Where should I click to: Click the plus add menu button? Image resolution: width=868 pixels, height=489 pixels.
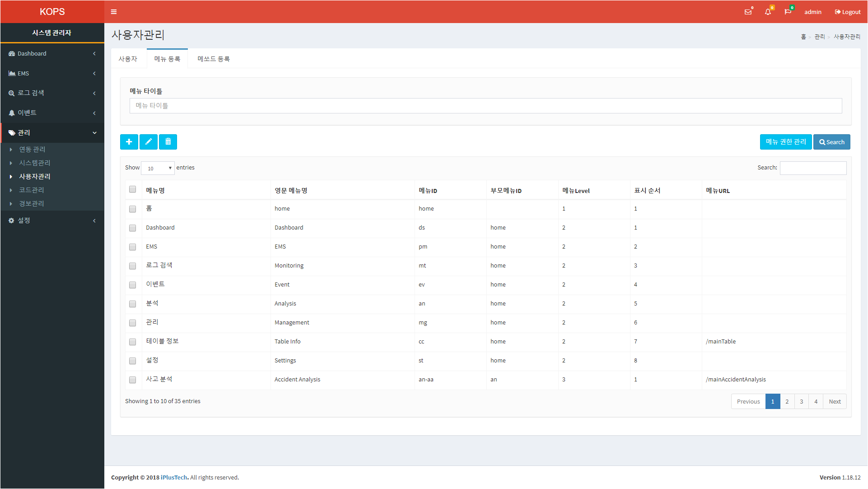(x=129, y=142)
